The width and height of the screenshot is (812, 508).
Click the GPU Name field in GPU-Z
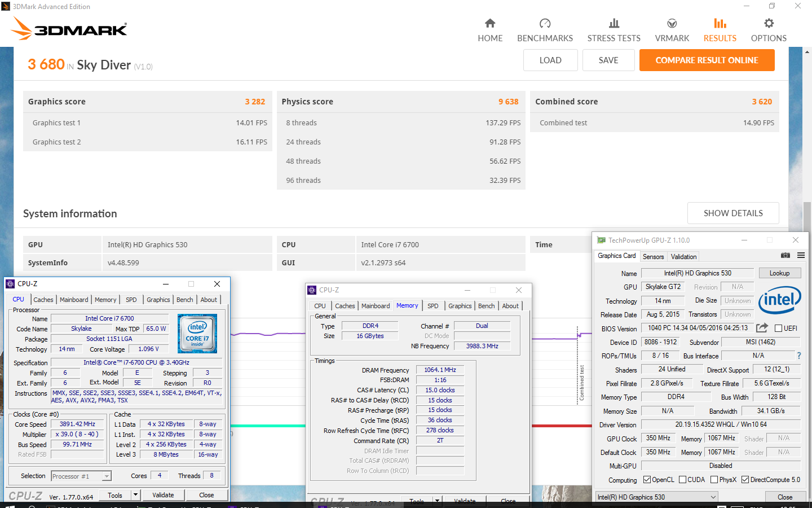pyautogui.click(x=697, y=273)
